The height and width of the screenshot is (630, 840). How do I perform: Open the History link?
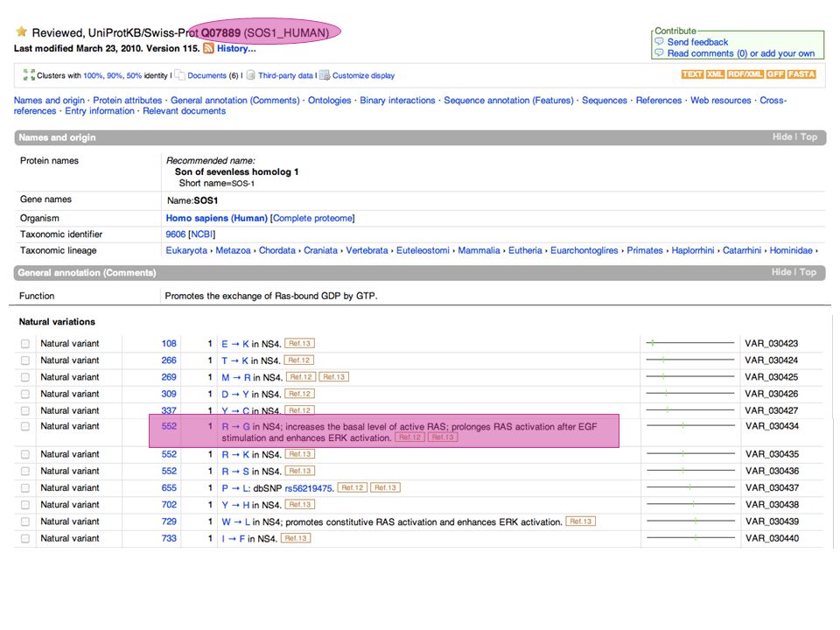[x=236, y=49]
